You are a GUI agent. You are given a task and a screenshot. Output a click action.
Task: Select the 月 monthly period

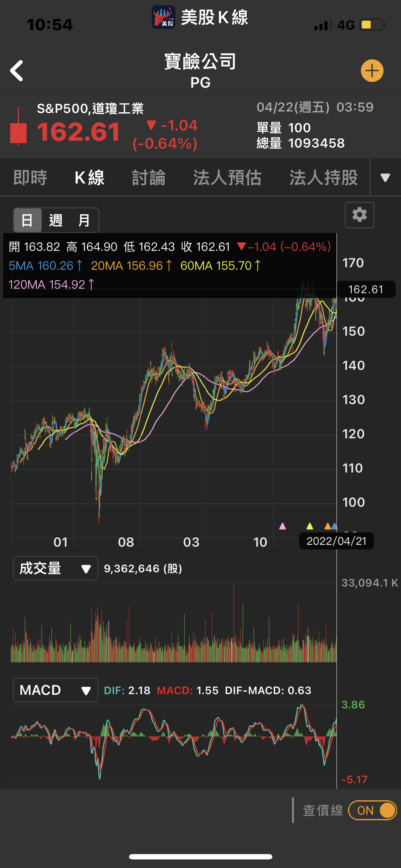(x=84, y=220)
